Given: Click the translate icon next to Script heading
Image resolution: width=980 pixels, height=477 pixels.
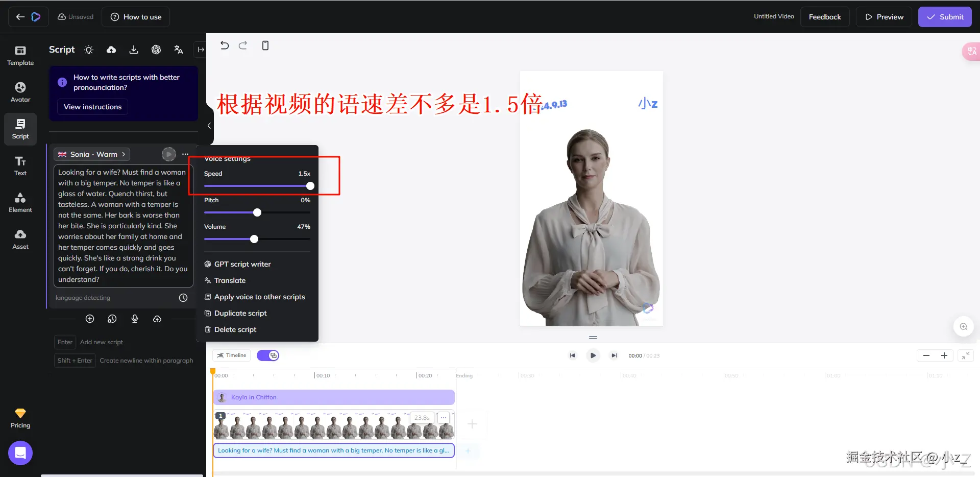Looking at the screenshot, I should 179,50.
